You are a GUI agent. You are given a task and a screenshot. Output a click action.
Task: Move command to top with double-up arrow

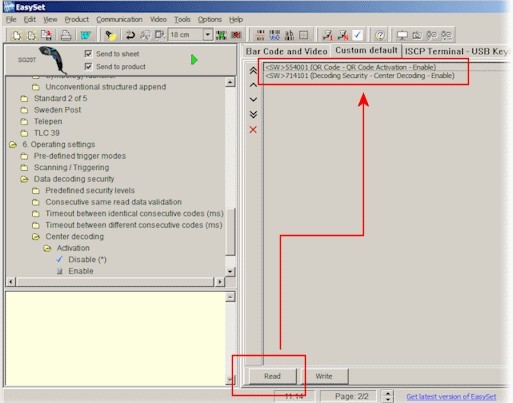click(x=253, y=70)
